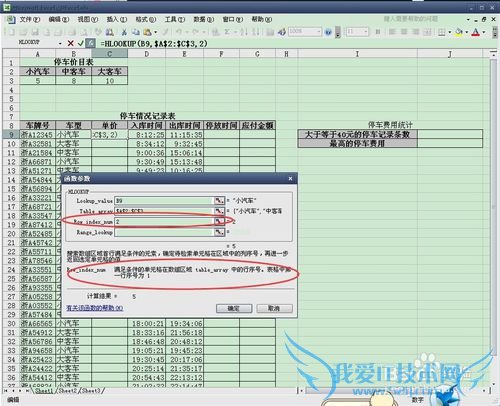Click the horizontal scrollbar at the bottom
This screenshot has height=406, width=500.
click(393, 390)
